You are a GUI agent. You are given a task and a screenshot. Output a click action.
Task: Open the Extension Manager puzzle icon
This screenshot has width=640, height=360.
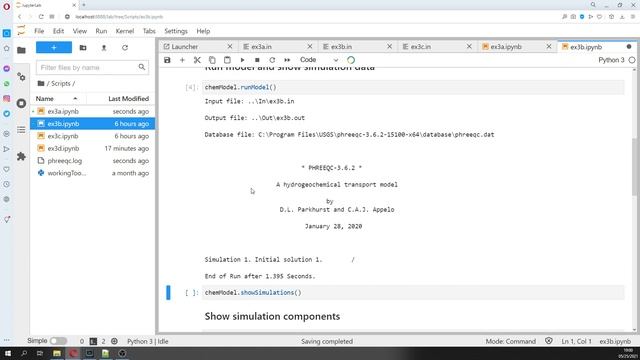[21, 156]
